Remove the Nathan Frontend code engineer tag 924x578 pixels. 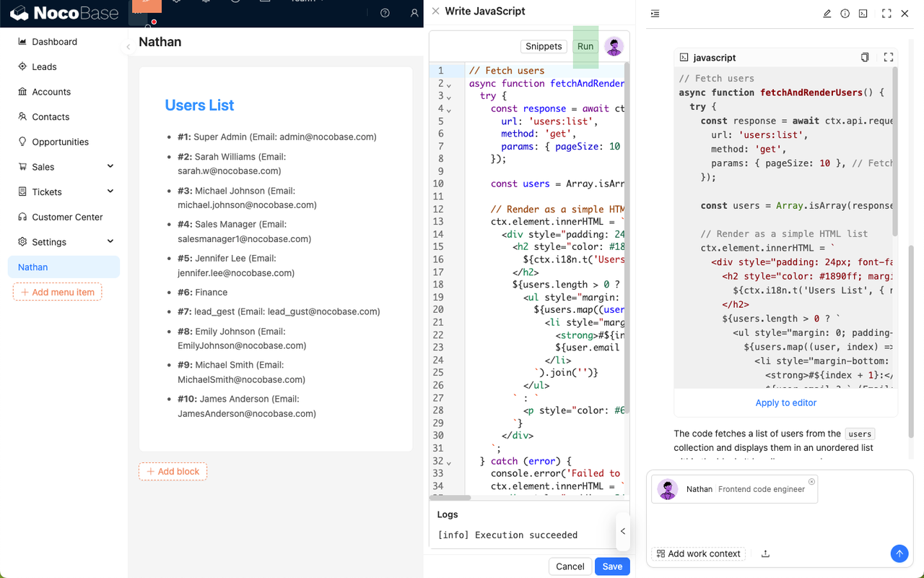(811, 481)
